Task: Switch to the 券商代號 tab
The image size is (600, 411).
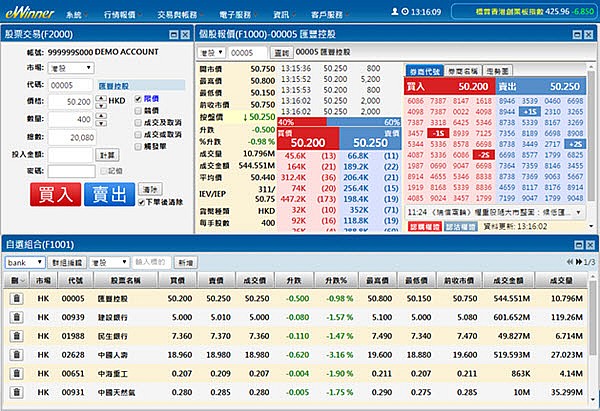Action: click(424, 71)
